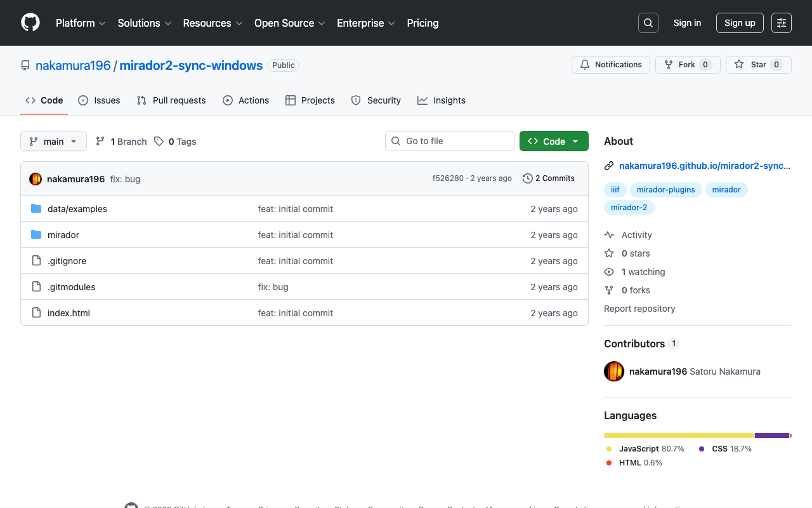The width and height of the screenshot is (812, 508).
Task: Click the Contributors avatar of nakamura196
Action: [x=614, y=371]
